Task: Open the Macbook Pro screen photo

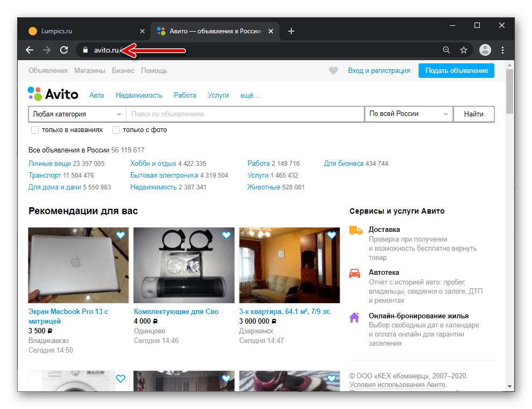Action: (x=78, y=265)
